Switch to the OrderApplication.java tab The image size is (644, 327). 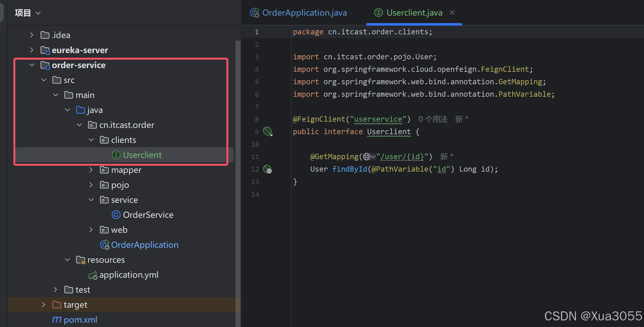click(299, 12)
